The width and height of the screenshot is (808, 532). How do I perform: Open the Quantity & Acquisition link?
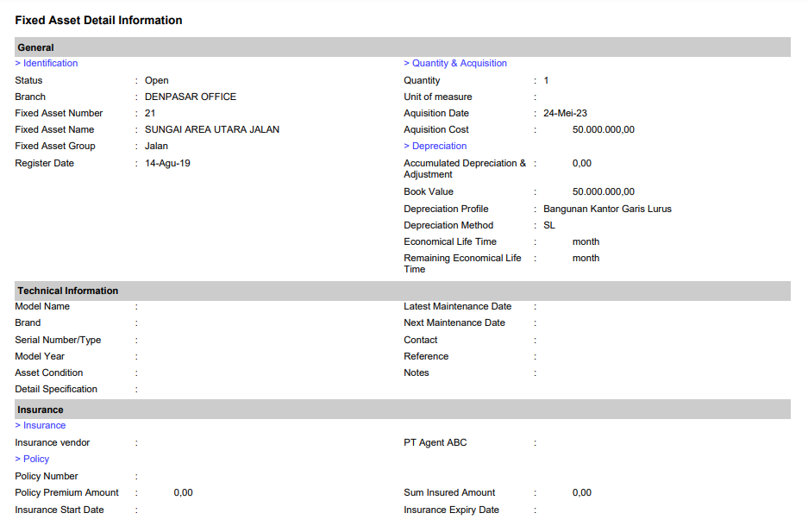tap(455, 63)
